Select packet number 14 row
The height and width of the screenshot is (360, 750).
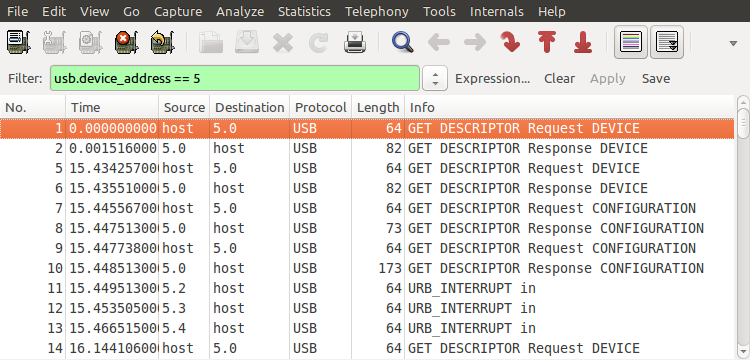click(x=367, y=348)
